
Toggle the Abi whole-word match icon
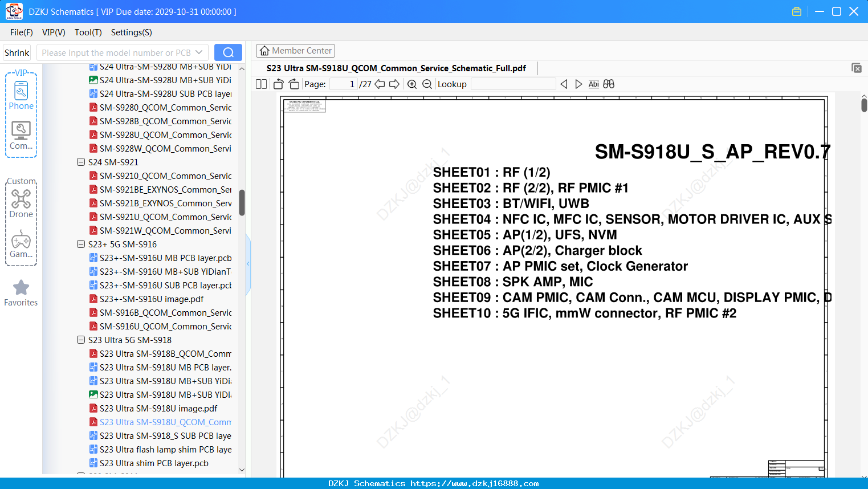[x=594, y=84]
